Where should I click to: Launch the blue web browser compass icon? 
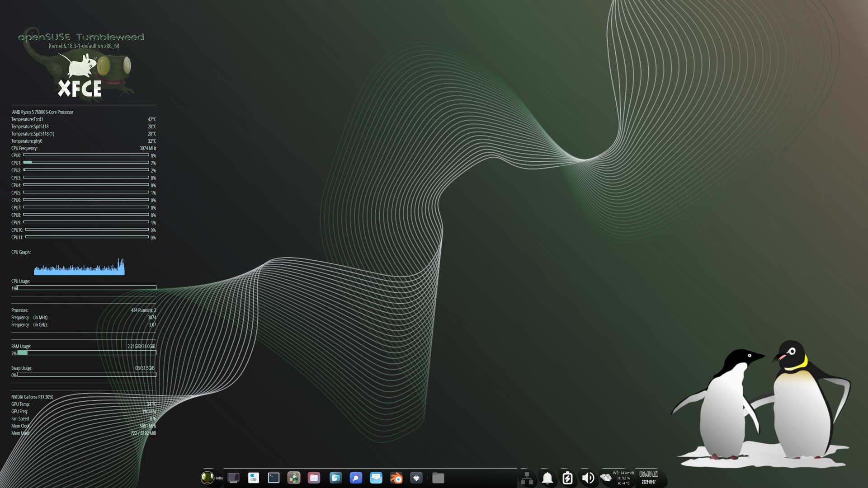pos(356,478)
